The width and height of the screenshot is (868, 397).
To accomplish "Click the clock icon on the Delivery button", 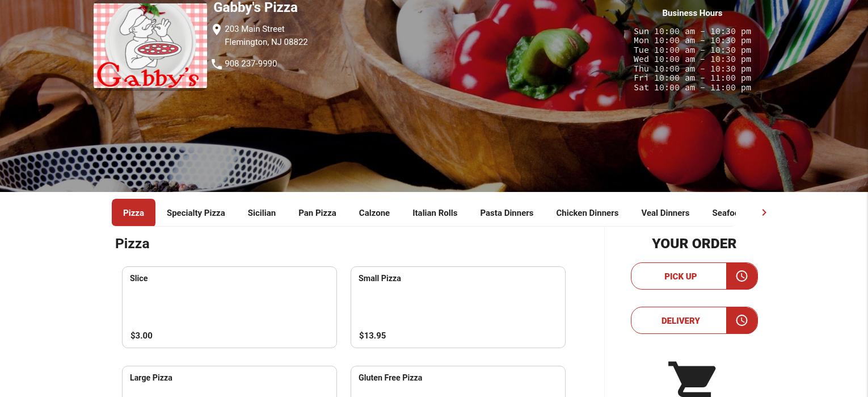I will 741,320.
